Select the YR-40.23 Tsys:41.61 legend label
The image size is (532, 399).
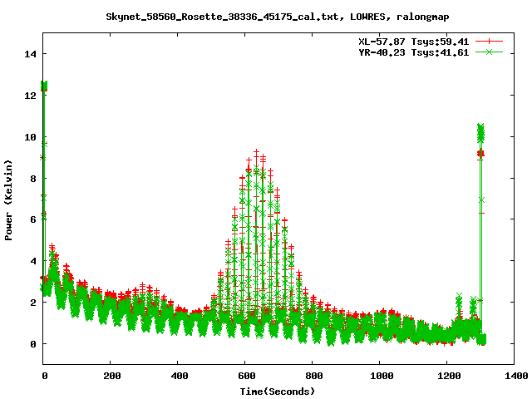tap(414, 52)
